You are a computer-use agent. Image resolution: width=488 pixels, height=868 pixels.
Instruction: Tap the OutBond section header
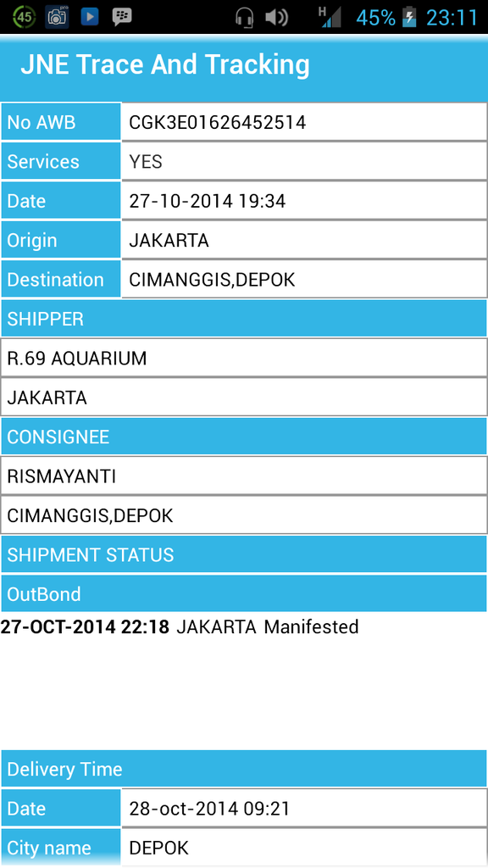click(x=244, y=594)
